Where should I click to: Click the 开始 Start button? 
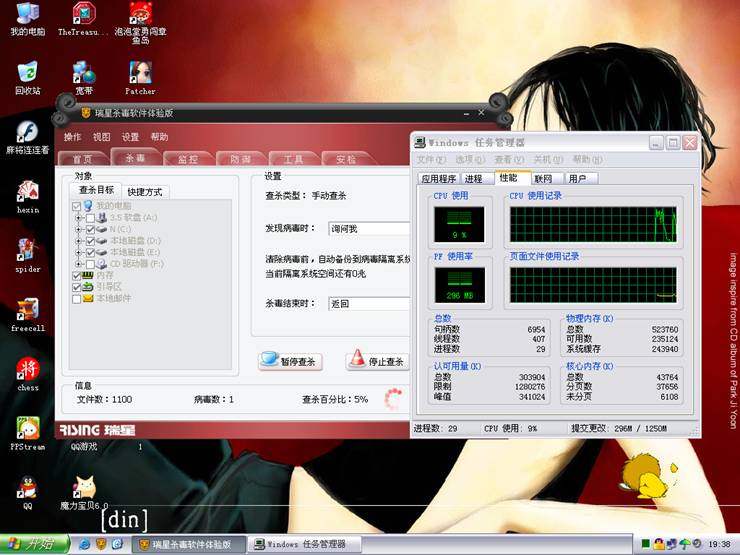tap(34, 545)
